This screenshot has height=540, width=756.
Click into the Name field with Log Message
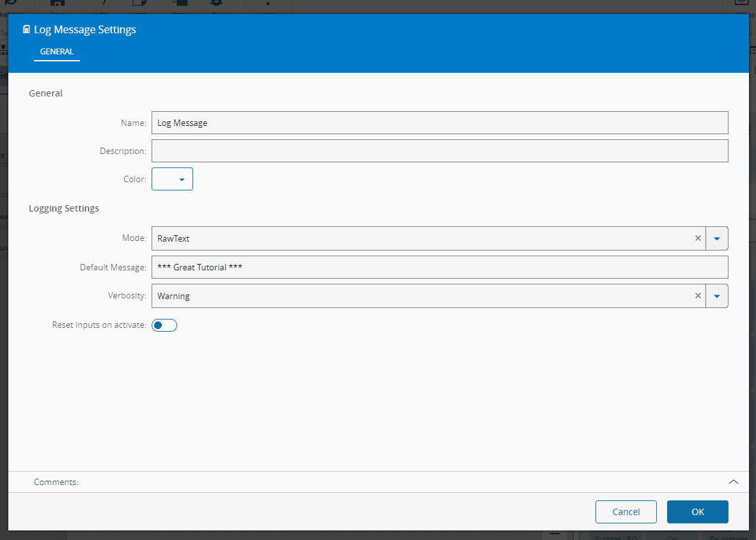(439, 123)
